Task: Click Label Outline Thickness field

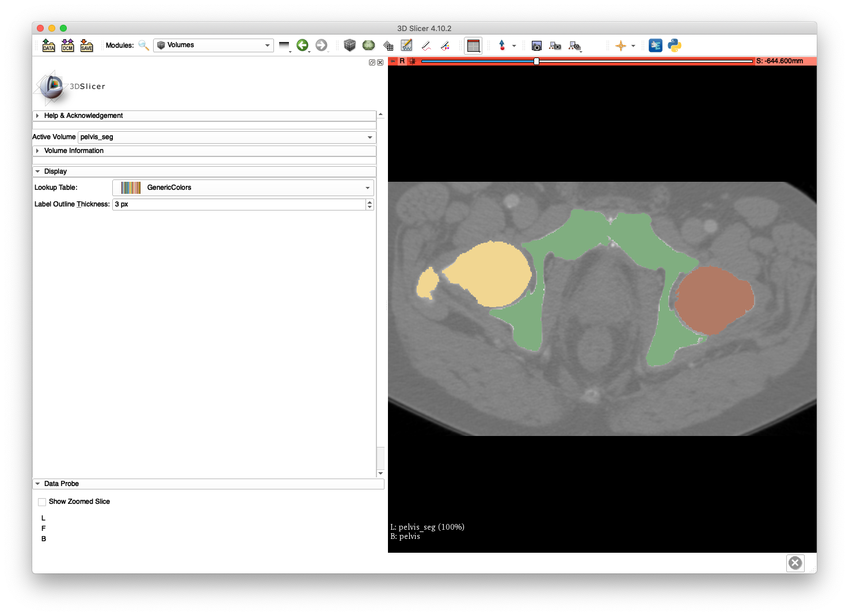Action: [x=239, y=204]
